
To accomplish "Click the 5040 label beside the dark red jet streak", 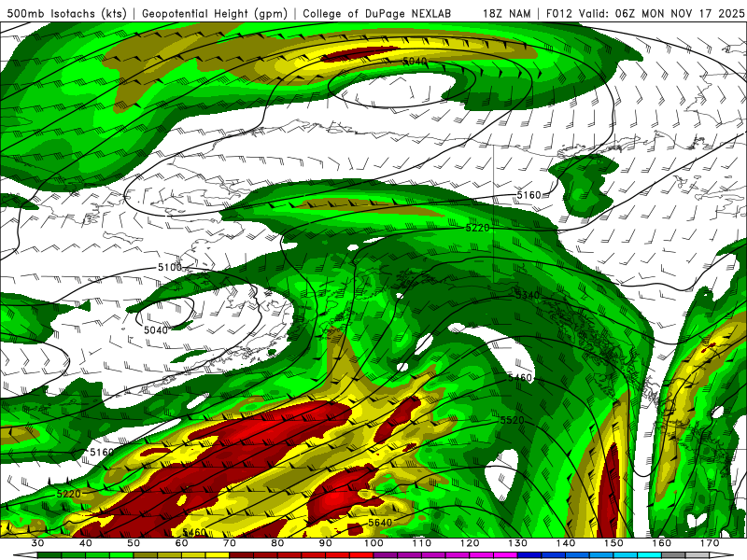I will (415, 61).
